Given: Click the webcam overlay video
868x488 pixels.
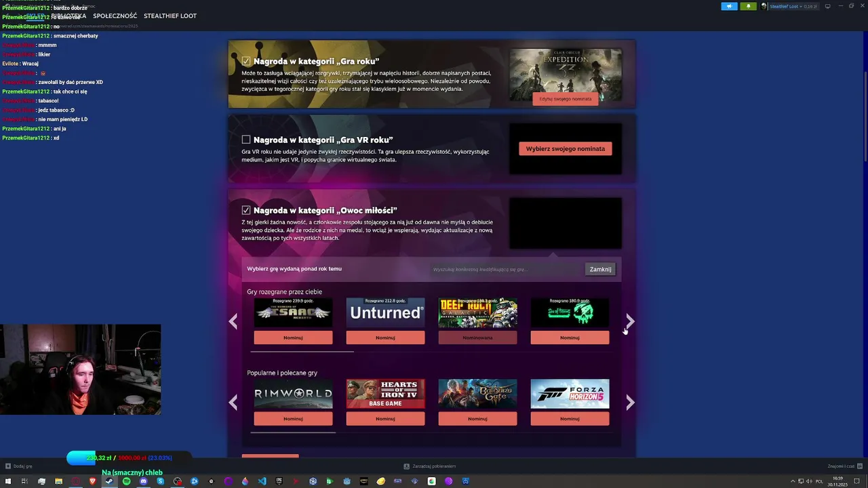Looking at the screenshot, I should pos(81,369).
